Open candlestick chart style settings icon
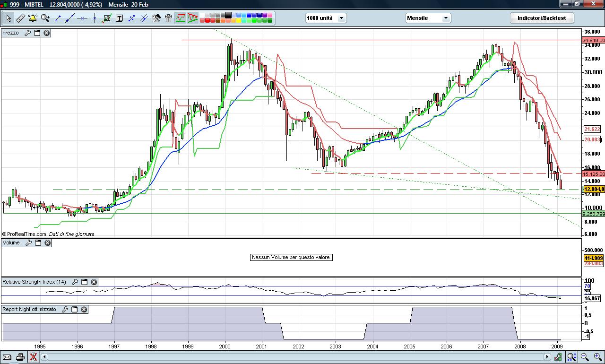605x364 pixels. pos(559,357)
